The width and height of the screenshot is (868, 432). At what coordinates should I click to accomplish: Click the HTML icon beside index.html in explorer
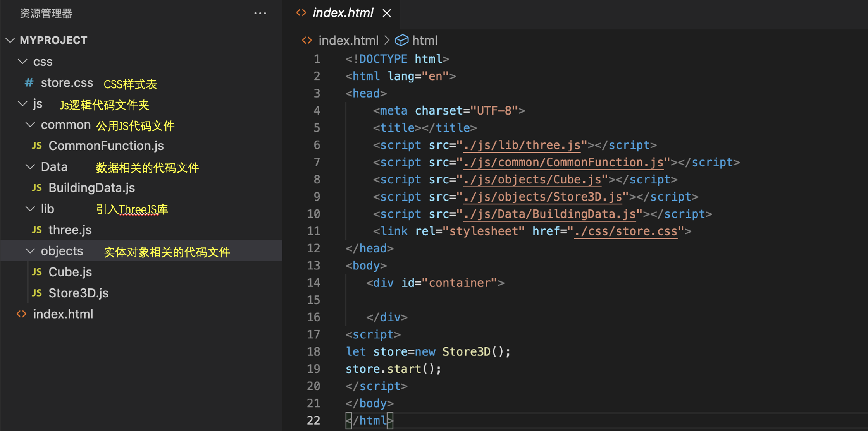(22, 314)
